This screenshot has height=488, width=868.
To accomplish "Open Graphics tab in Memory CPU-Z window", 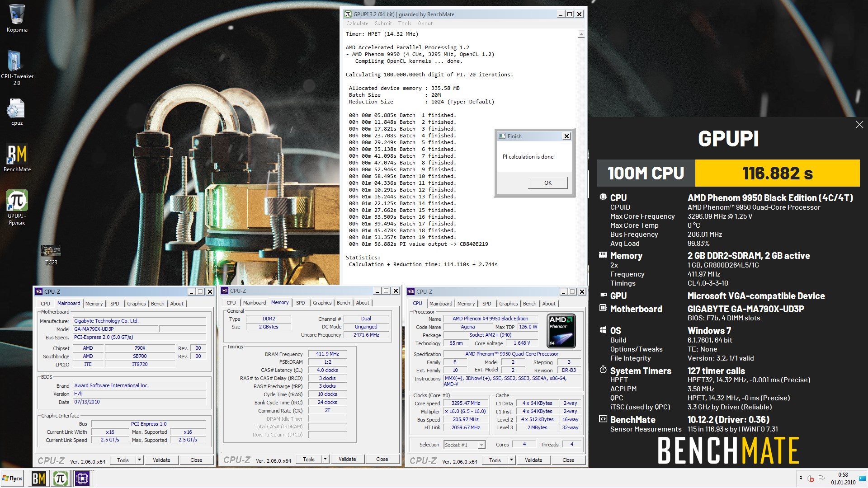I will tap(322, 303).
